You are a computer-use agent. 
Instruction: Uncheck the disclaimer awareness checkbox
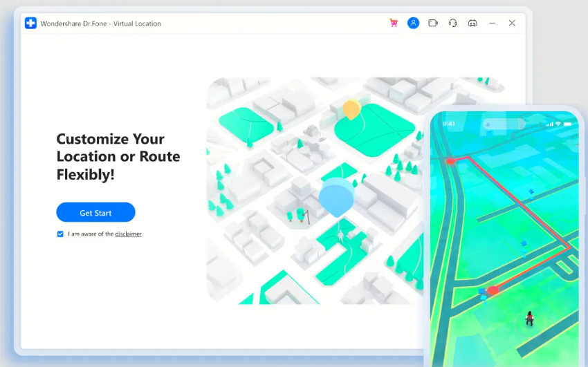[60, 234]
